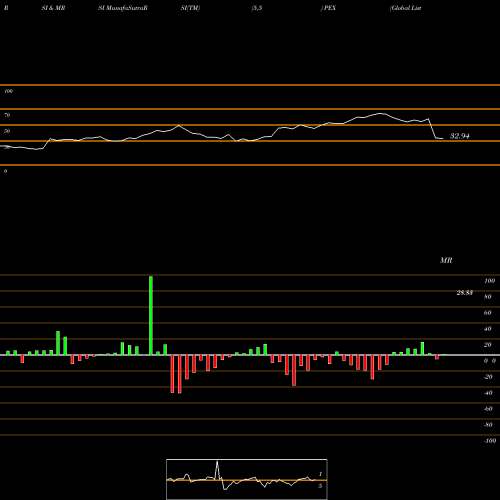Click the 'SI MunafaSutraR' header text
The height and width of the screenshot is (500, 500).
123,8
